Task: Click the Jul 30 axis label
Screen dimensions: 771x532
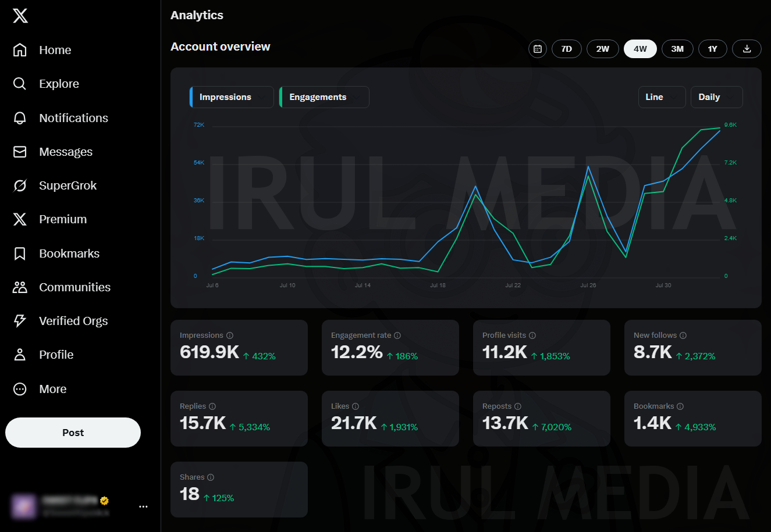Action: (663, 285)
